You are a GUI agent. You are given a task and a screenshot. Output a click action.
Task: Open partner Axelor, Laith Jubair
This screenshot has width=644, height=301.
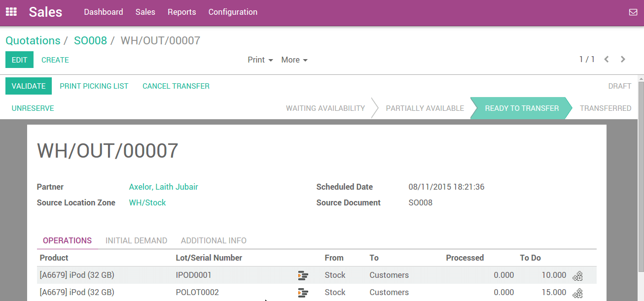[x=163, y=187]
